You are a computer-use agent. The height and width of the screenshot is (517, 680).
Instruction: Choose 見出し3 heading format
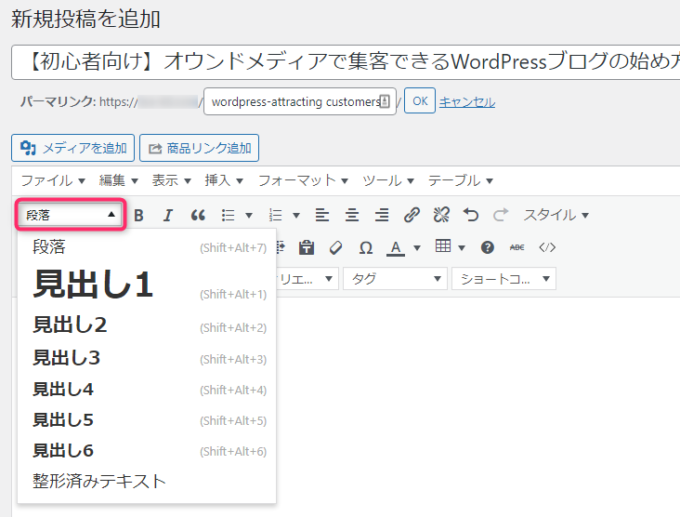tap(147, 358)
